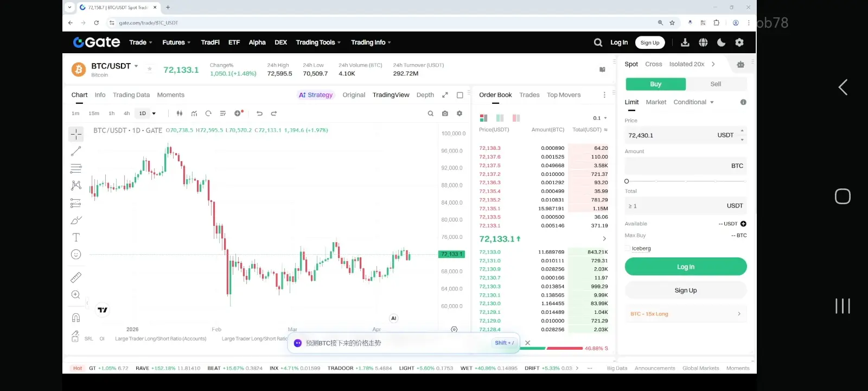
Task: Open the Conditional order type dropdown
Action: (693, 102)
